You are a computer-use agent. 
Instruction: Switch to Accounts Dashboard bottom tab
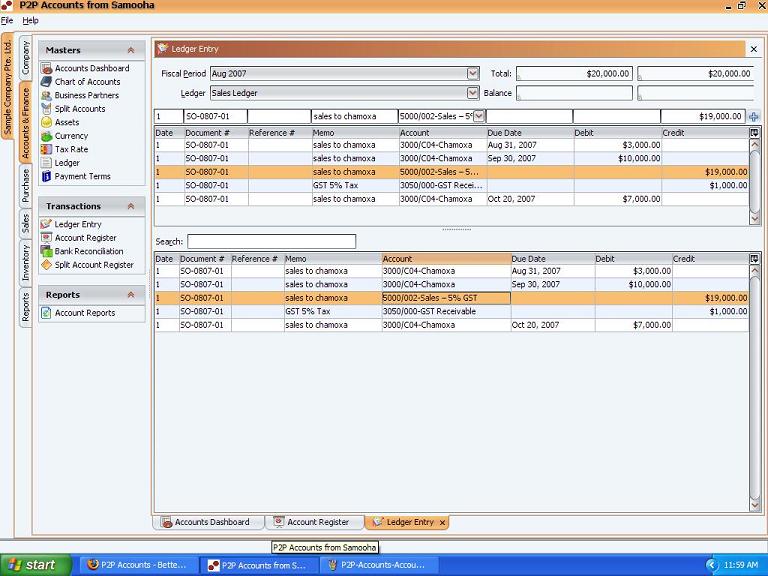207,522
